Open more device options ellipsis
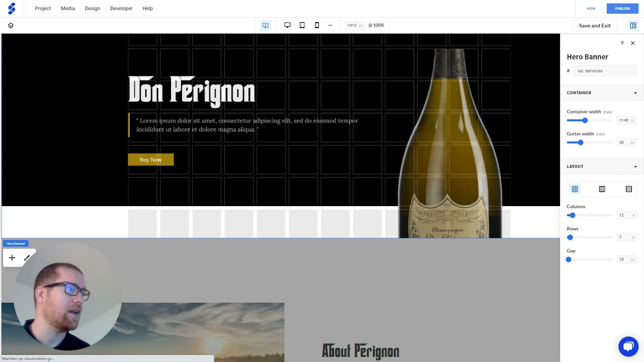644x362 pixels. tap(330, 25)
